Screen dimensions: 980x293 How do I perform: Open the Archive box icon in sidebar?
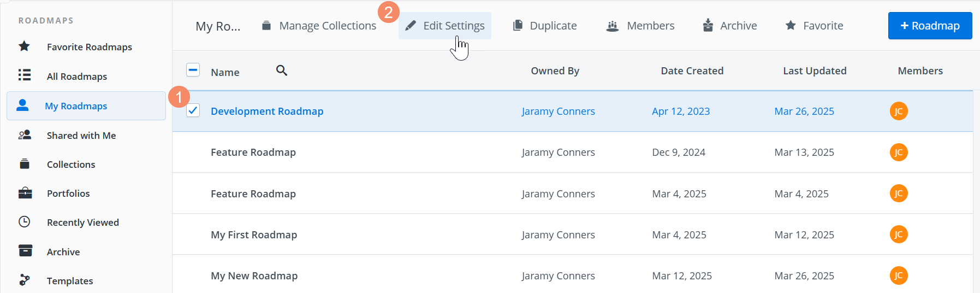[x=25, y=251]
